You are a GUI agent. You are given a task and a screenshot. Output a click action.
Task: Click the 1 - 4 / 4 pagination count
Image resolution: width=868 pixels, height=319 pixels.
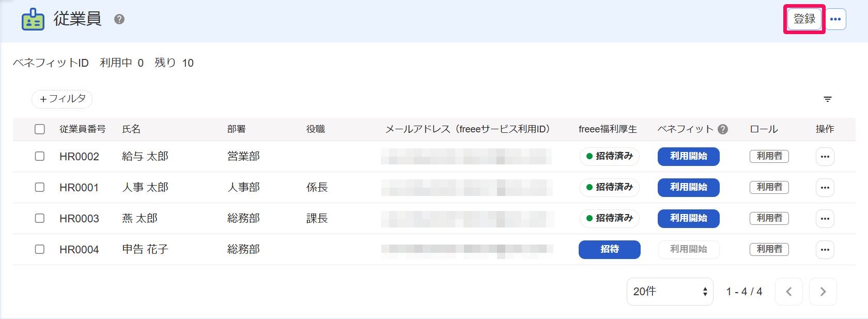click(x=744, y=292)
